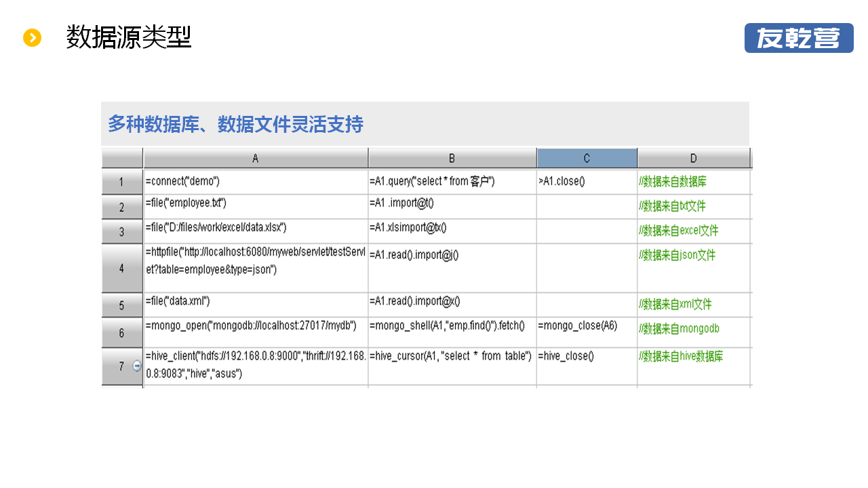Click the slide title 数据源类型

tap(129, 37)
